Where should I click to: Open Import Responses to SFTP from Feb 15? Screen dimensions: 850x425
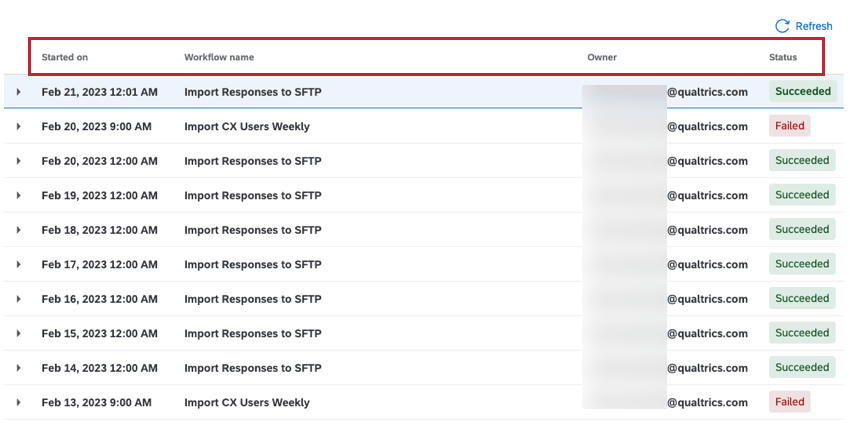pos(253,333)
